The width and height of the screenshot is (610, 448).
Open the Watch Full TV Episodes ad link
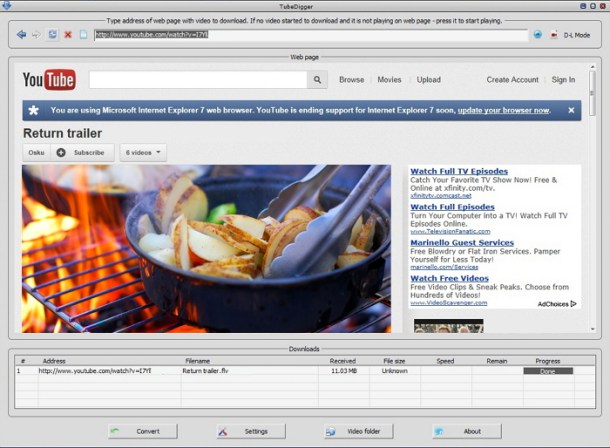458,171
